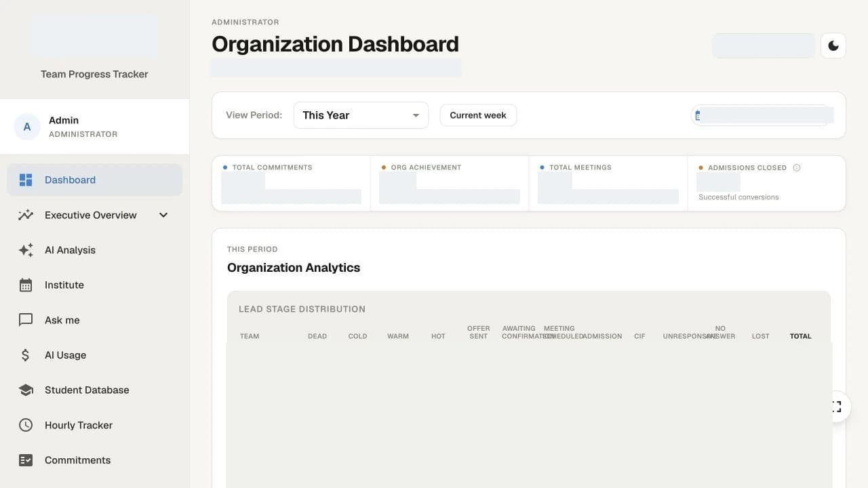Click the info icon next to Admissions Closed
868x488 pixels.
tap(797, 167)
